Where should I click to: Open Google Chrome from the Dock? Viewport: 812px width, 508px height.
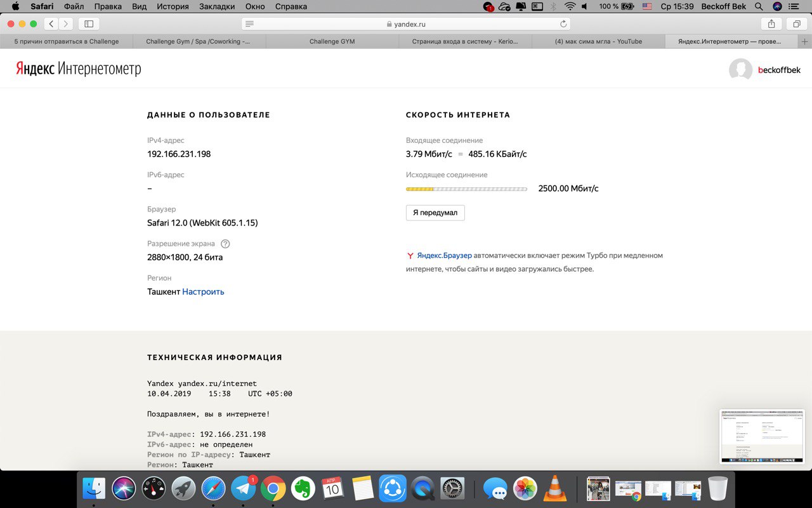coord(273,489)
